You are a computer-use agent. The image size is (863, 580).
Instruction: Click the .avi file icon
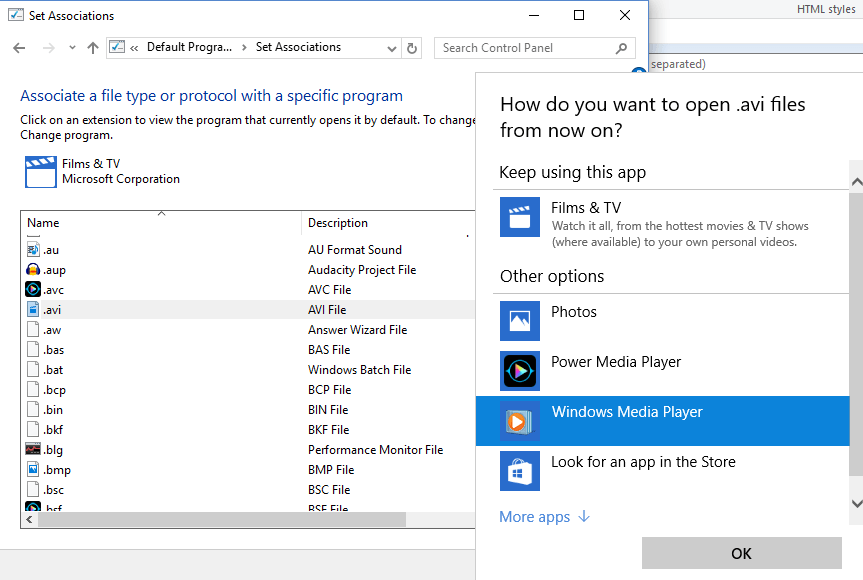pos(33,309)
